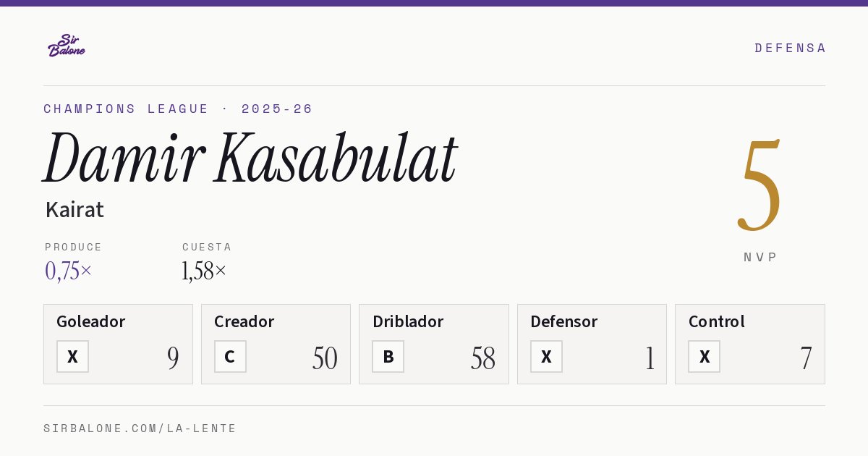Click the large gold NVP number 5
Image resolution: width=868 pixels, height=456 pixels.
pos(759,186)
